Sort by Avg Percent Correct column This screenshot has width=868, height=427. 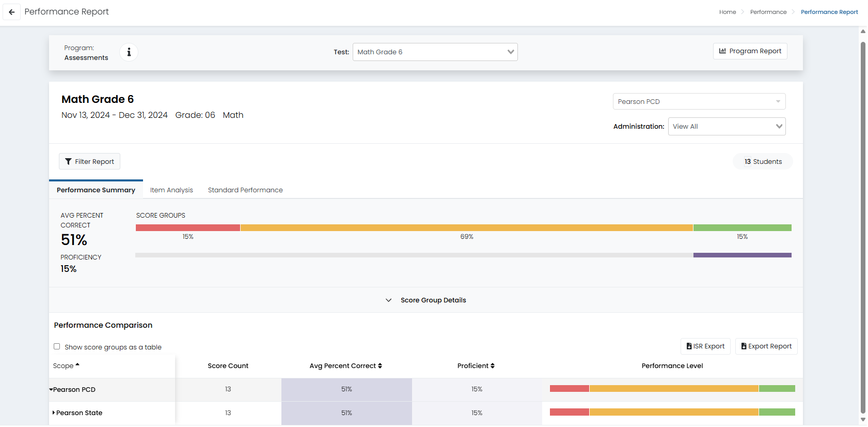(x=346, y=365)
